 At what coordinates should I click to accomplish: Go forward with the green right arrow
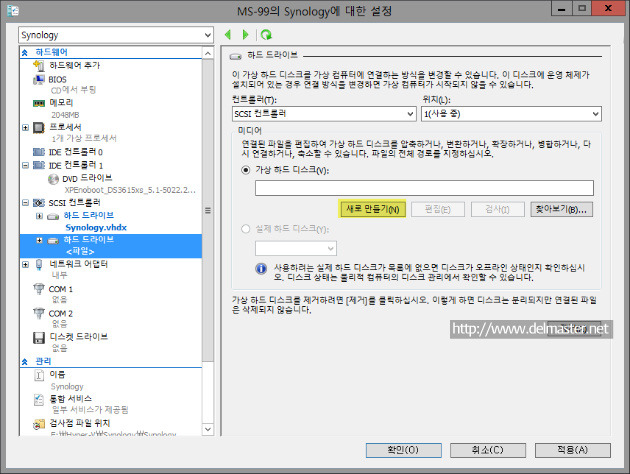point(245,35)
